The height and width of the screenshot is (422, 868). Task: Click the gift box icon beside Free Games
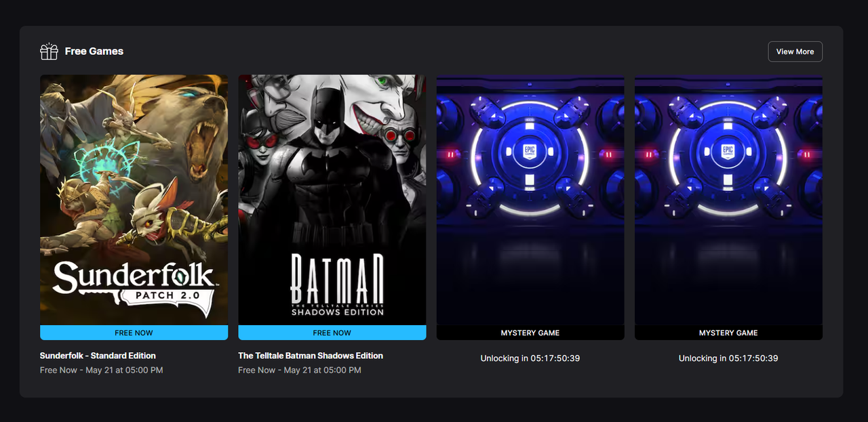click(49, 51)
